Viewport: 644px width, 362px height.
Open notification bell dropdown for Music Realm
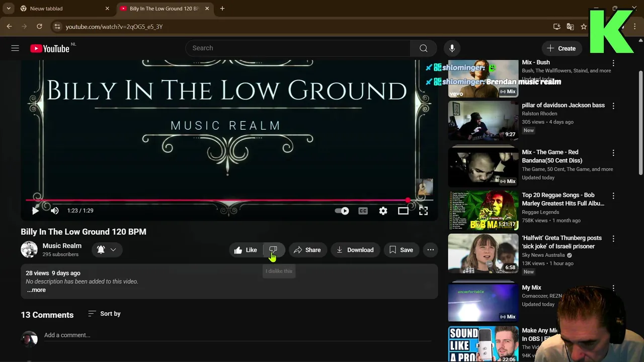(x=107, y=250)
